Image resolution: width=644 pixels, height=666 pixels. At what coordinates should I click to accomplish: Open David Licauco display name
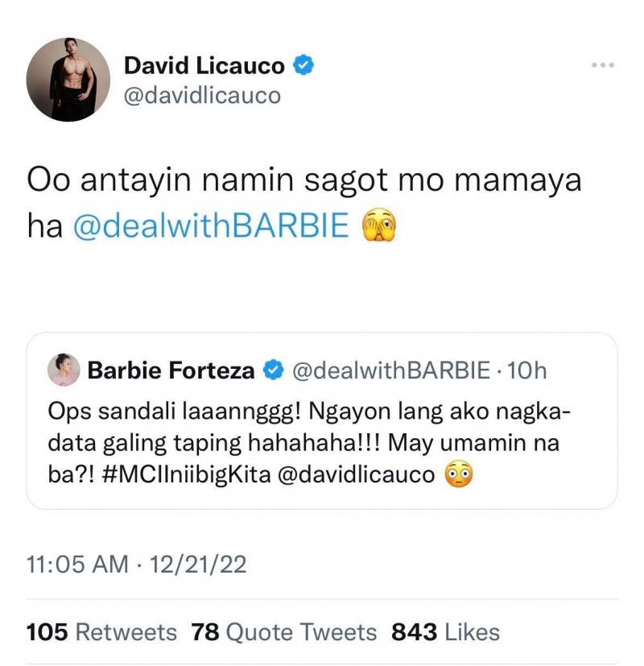[x=204, y=65]
